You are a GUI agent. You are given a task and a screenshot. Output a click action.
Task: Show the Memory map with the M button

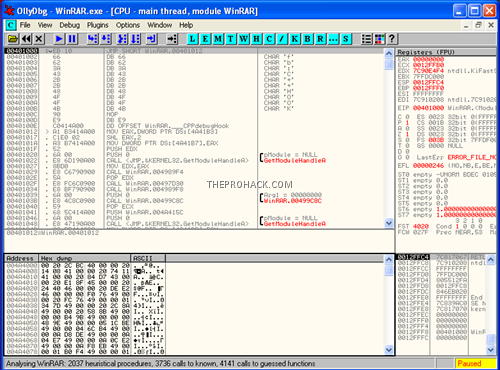pos(218,39)
